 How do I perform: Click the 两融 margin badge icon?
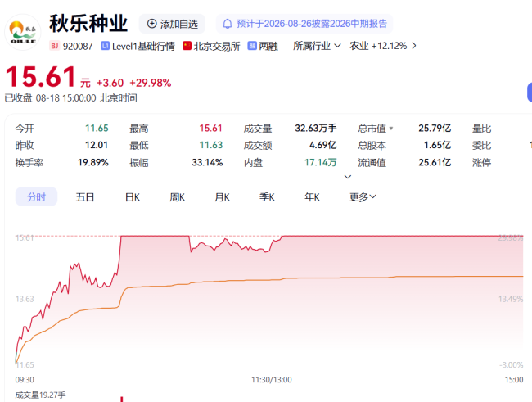point(252,46)
